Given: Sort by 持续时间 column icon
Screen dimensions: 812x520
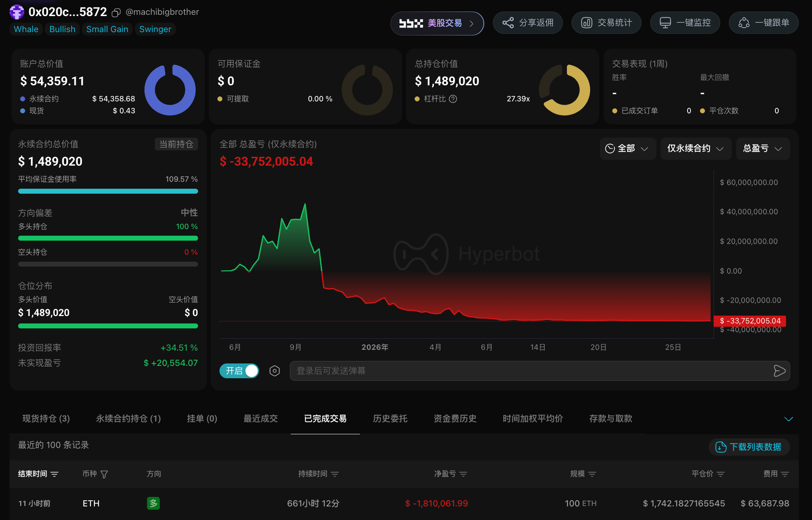Looking at the screenshot, I should 335,474.
